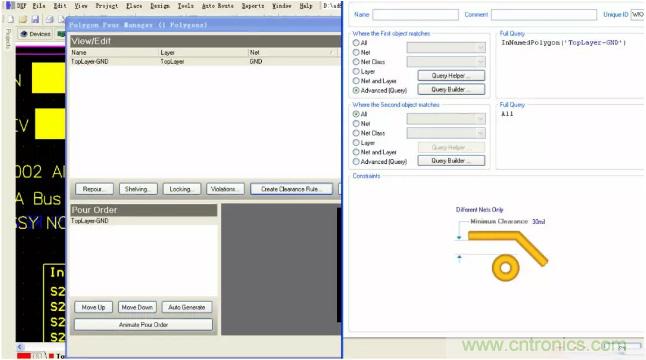
Task: Select first object Net Class radio button
Action: [356, 62]
